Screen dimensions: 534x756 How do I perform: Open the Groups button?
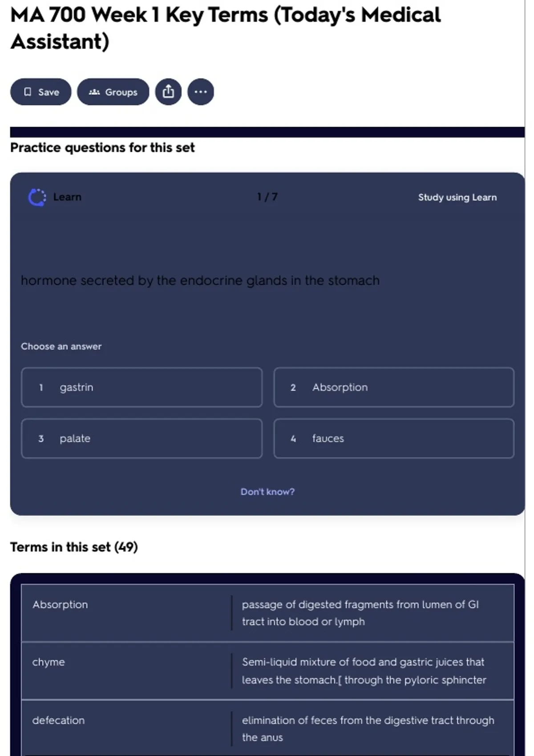[113, 92]
